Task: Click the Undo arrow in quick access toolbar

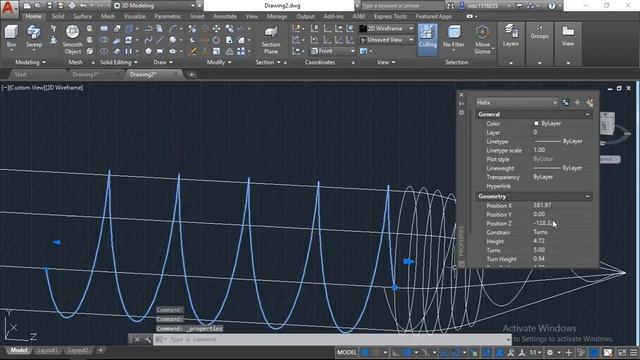Action: click(83, 6)
